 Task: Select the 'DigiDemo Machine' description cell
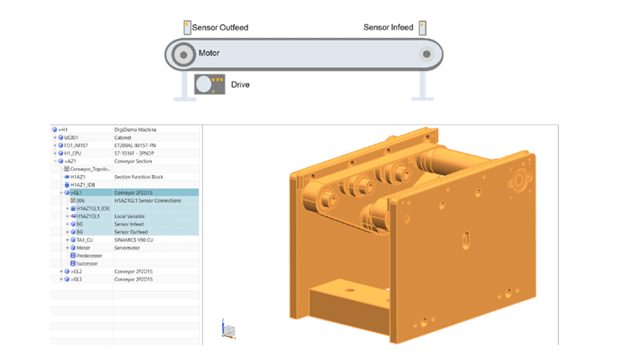pyautogui.click(x=135, y=130)
